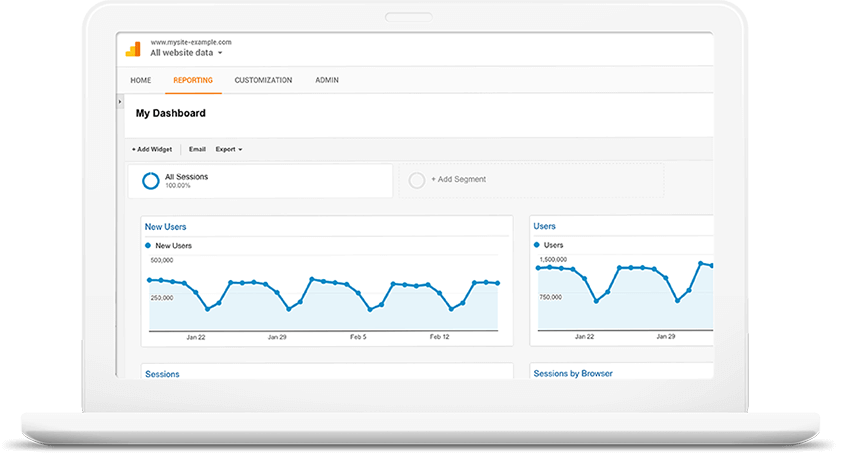Expand the collapsed left sidebar arrow
Viewport: 845px width, 454px height.
(x=120, y=101)
